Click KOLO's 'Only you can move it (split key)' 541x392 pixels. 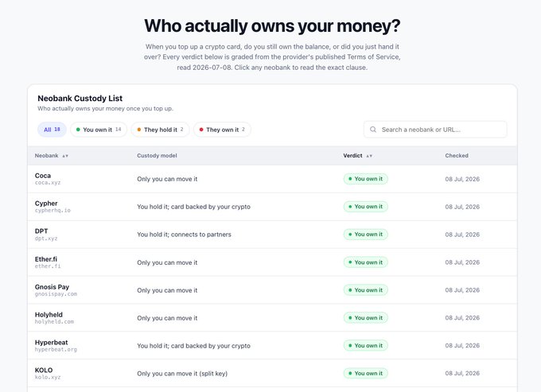(182, 374)
